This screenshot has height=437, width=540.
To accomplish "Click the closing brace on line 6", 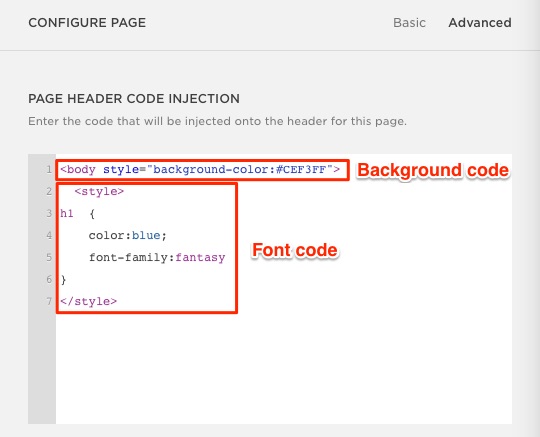I will coord(63,280).
